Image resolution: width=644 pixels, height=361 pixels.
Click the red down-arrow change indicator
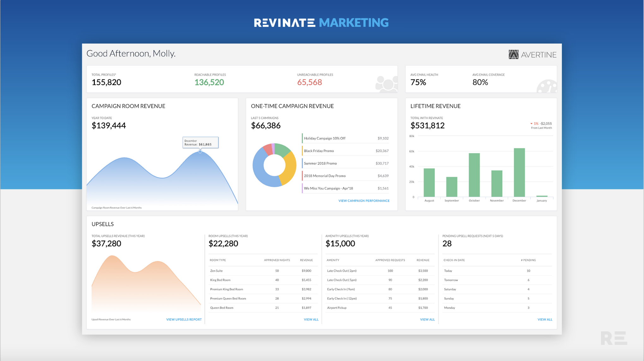pyautogui.click(x=532, y=124)
